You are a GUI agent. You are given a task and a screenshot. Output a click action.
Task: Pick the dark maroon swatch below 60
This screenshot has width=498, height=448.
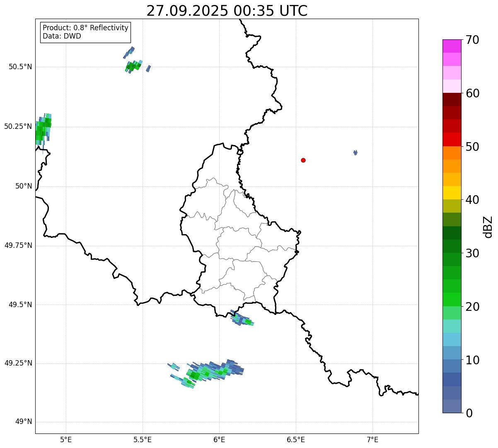(452, 99)
